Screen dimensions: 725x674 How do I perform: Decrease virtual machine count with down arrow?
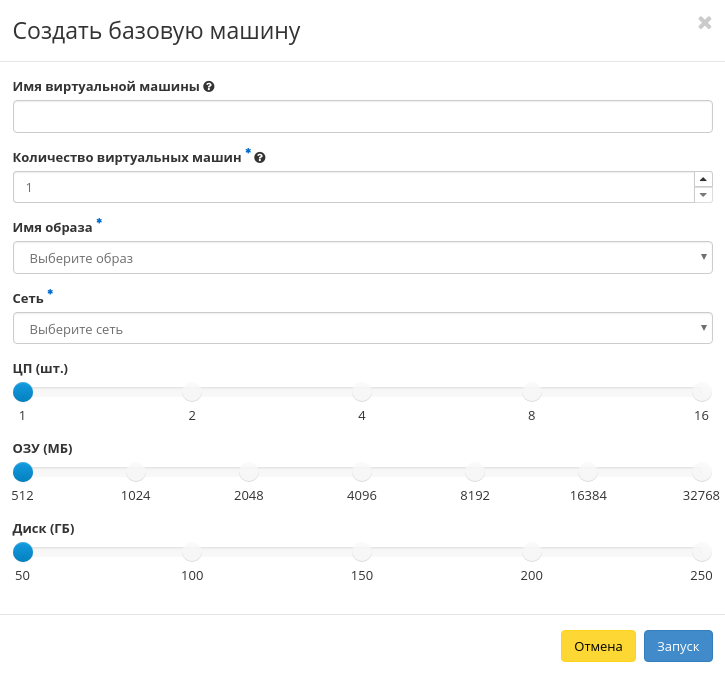coord(703,195)
